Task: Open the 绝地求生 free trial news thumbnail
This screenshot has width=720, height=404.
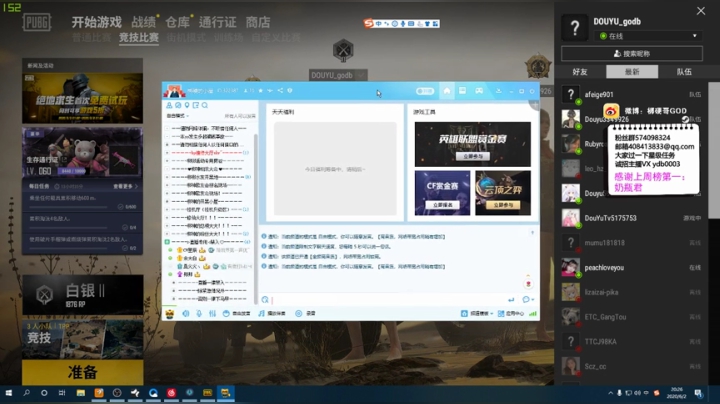Action: pyautogui.click(x=83, y=98)
